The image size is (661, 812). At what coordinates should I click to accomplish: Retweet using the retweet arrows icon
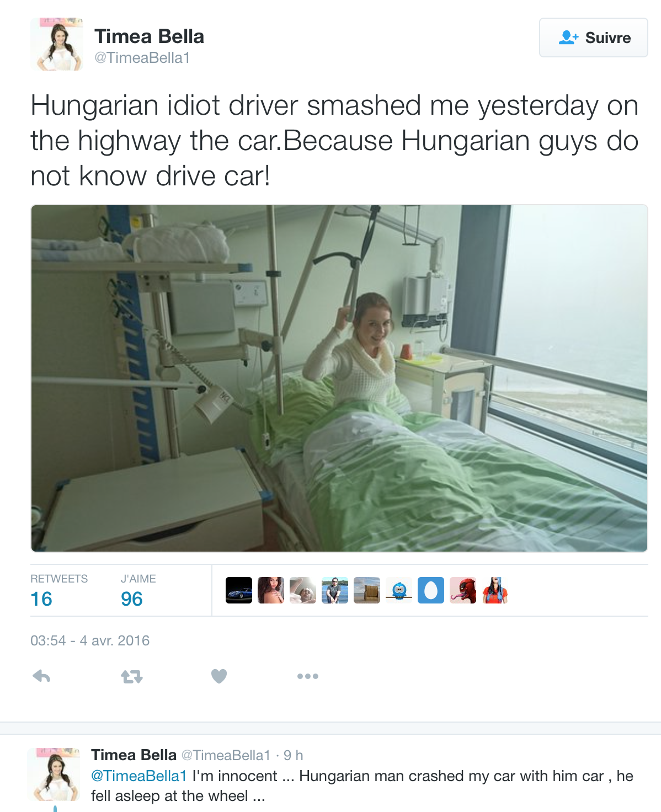coord(132,676)
